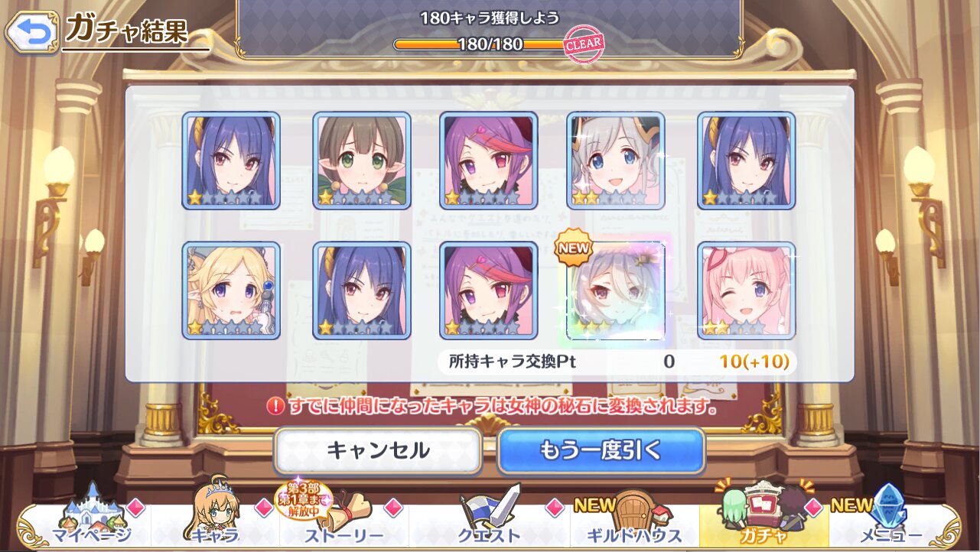The width and height of the screenshot is (980, 552).
Task: Click the orange NEW badge on card
Action: pos(575,247)
